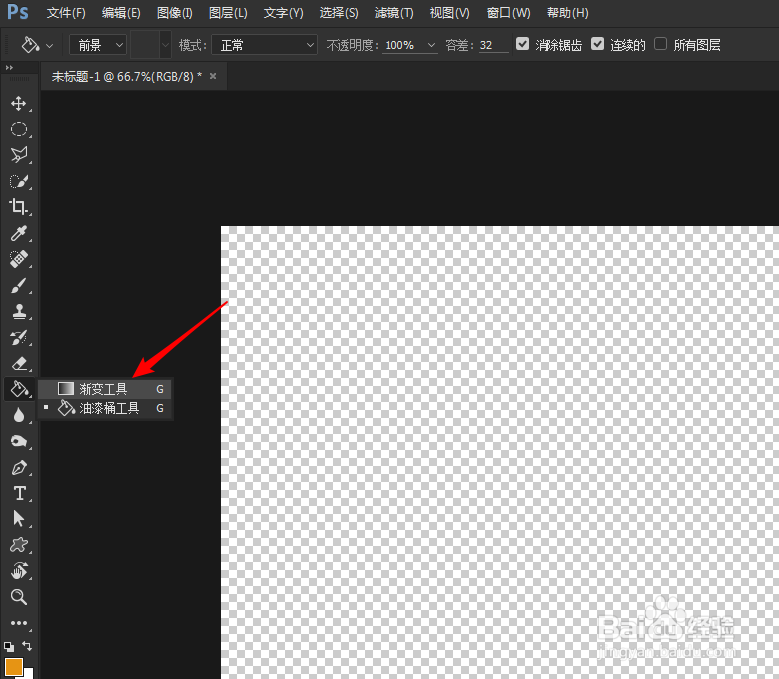Open the 编辑(E) menu
Image resolution: width=779 pixels, height=679 pixels.
[121, 13]
